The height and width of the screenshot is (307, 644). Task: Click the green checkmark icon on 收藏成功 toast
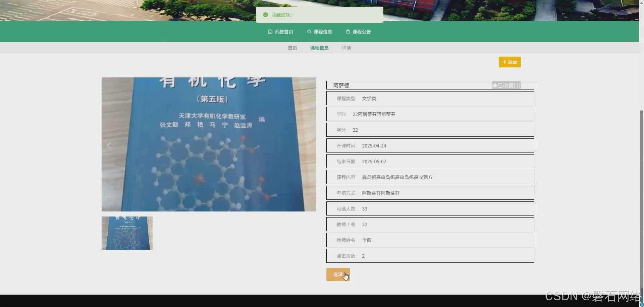(265, 15)
